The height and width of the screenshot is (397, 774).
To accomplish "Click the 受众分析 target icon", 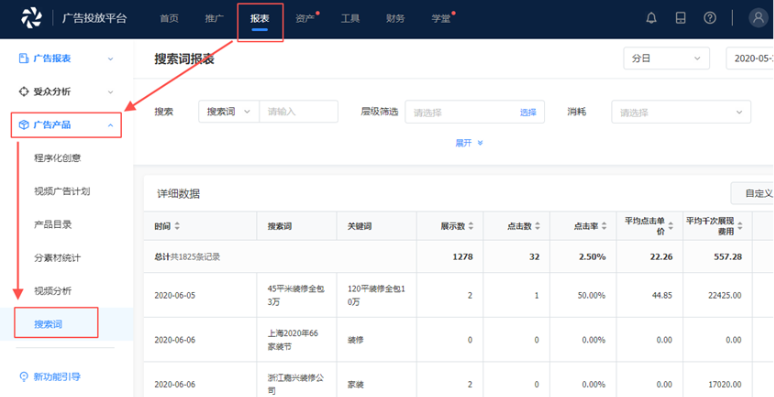I will 23,91.
